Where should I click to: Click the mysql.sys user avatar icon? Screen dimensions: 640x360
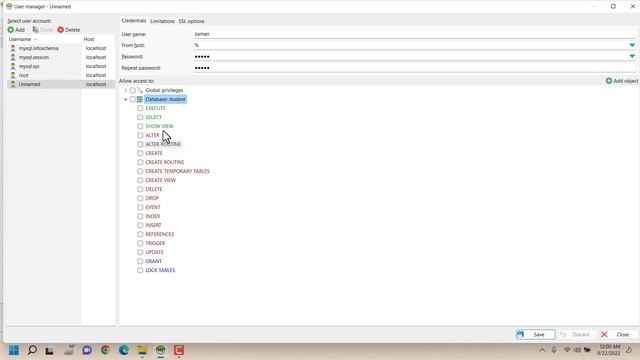tap(13, 66)
